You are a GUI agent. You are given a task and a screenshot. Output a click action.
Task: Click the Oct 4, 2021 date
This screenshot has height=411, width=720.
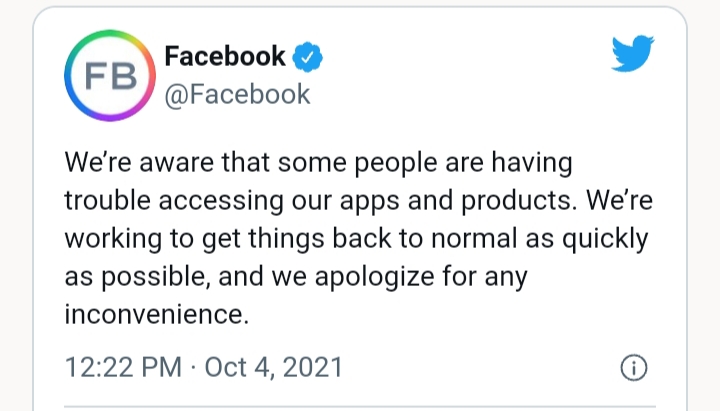(273, 368)
